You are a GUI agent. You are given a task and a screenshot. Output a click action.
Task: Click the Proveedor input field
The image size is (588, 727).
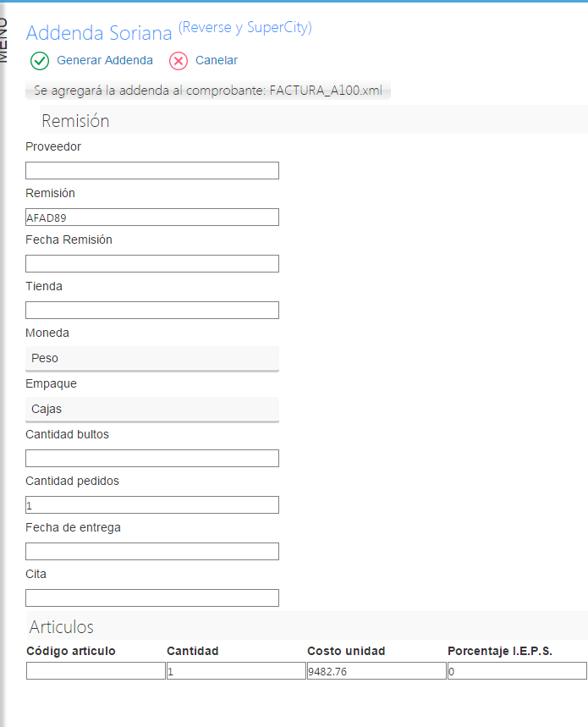click(x=152, y=171)
